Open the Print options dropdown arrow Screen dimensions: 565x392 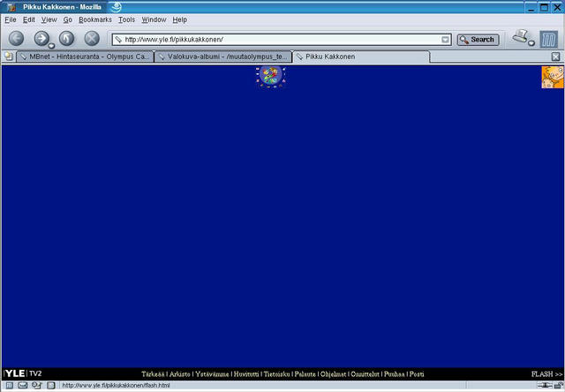pos(531,43)
